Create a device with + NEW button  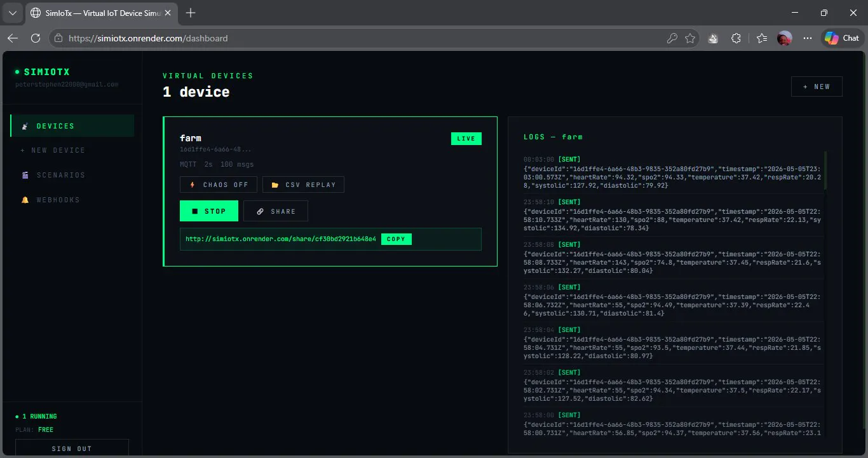pyautogui.click(x=817, y=87)
